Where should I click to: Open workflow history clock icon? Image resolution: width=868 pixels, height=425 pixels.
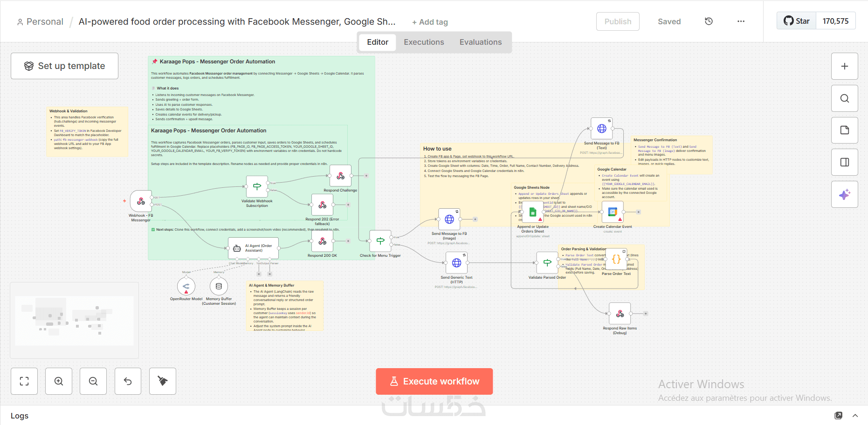[709, 21]
